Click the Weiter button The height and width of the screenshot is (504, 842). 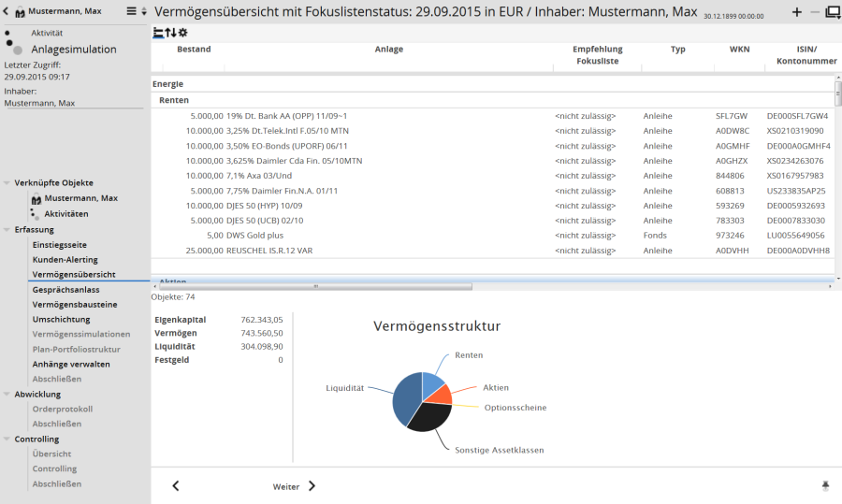tap(294, 486)
